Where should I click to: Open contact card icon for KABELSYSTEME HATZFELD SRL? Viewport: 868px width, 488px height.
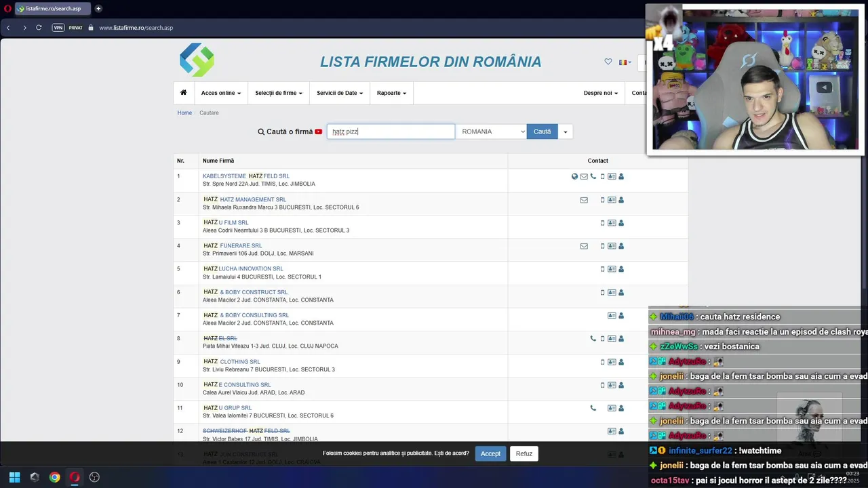[612, 176]
